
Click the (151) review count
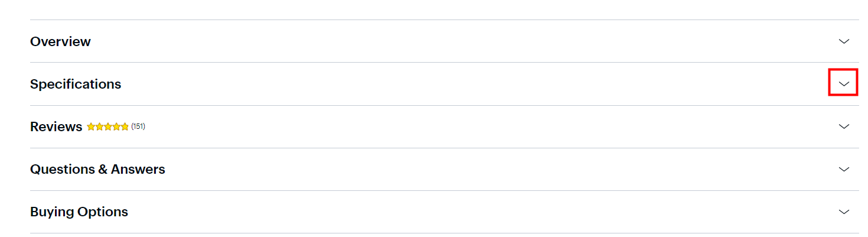point(138,126)
